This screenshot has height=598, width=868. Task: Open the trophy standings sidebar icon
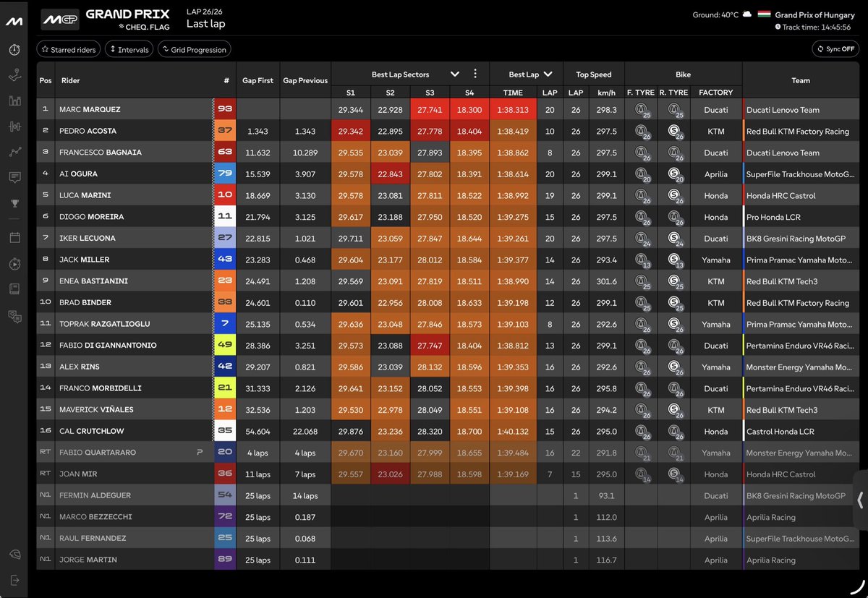point(14,203)
